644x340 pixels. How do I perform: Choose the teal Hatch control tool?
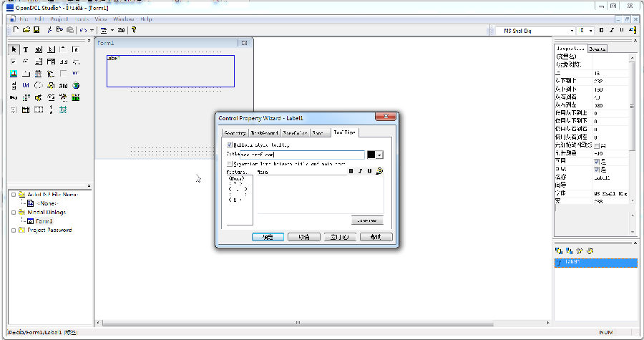pos(63,110)
